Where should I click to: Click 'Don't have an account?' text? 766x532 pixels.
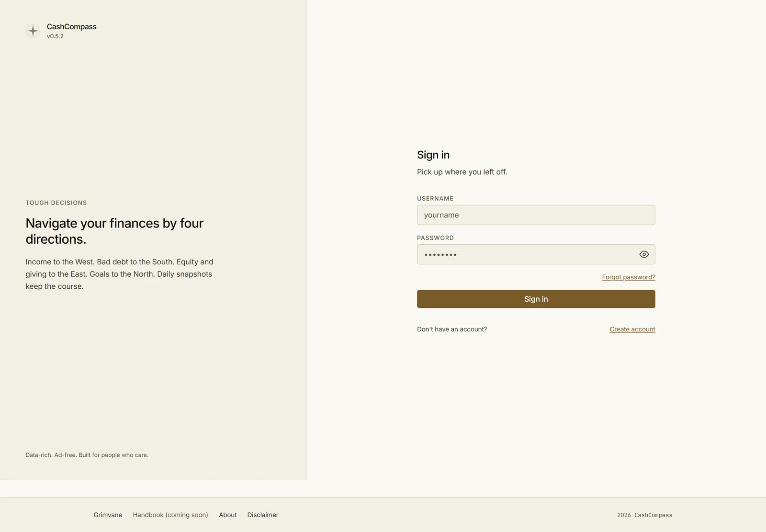click(x=452, y=329)
